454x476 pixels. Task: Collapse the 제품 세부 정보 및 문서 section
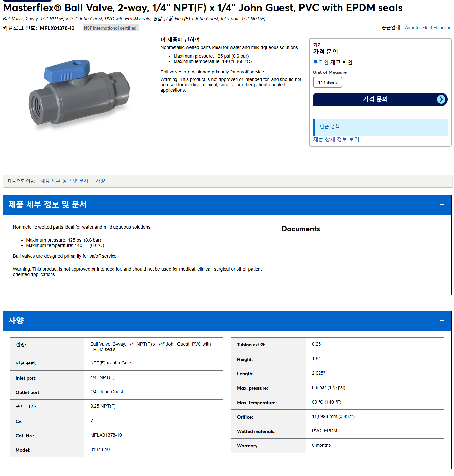coord(442,205)
